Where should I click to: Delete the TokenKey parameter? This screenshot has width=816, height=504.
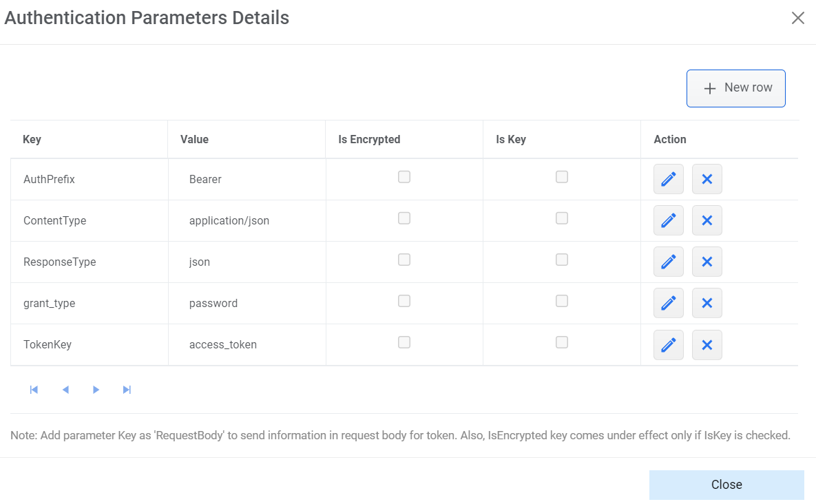707,344
